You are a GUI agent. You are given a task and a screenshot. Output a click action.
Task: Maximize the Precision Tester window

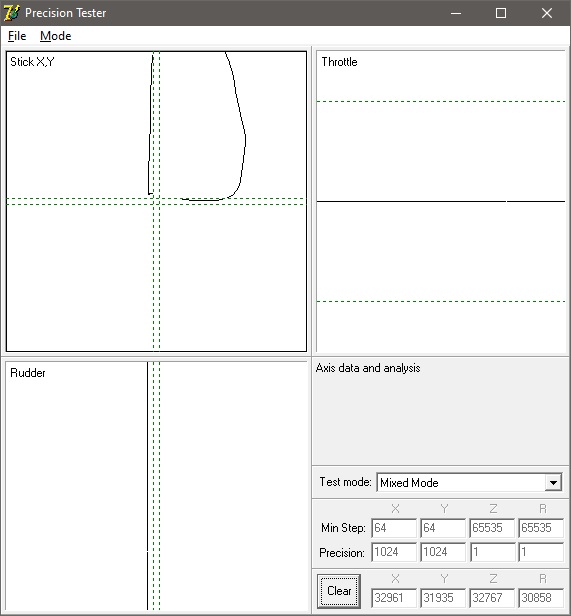(501, 13)
